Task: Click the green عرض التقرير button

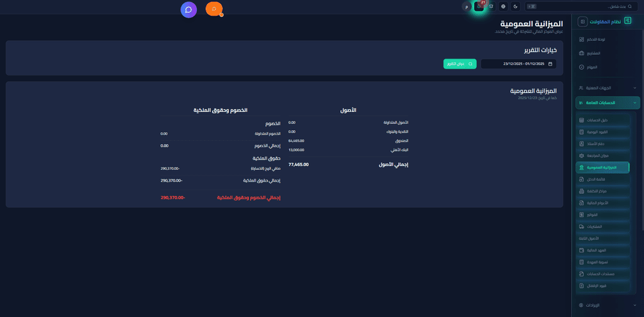Action: click(x=460, y=64)
